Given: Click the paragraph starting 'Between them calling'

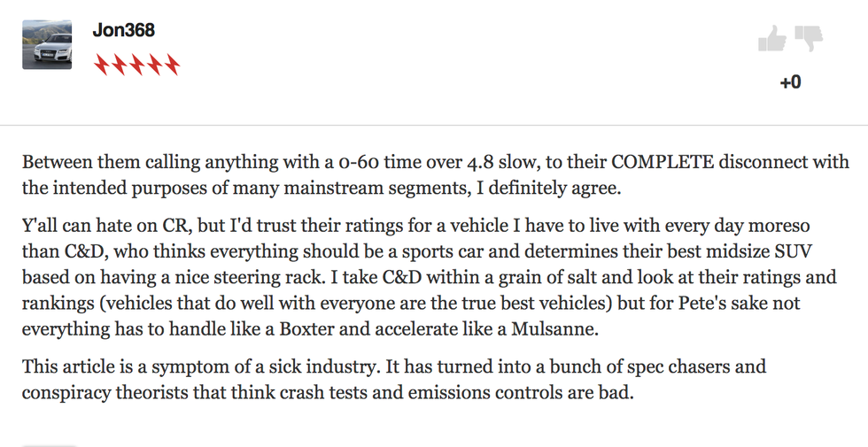Looking at the screenshot, I should click(435, 175).
